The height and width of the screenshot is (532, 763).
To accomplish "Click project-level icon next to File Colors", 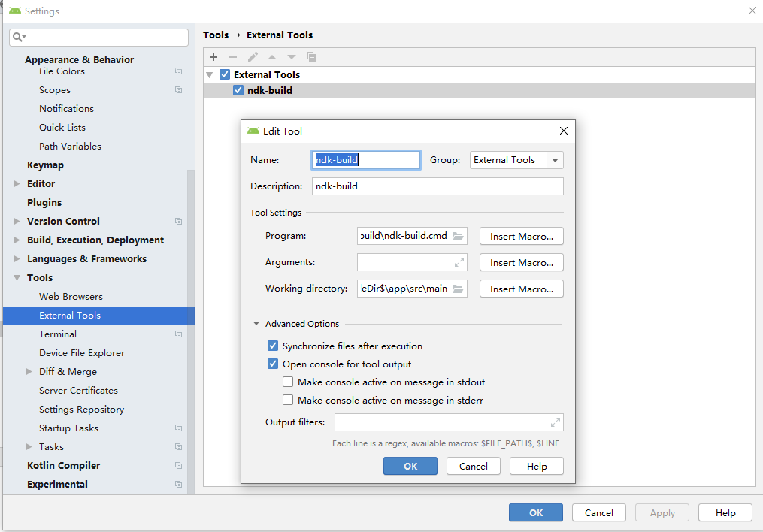I will [x=179, y=71].
